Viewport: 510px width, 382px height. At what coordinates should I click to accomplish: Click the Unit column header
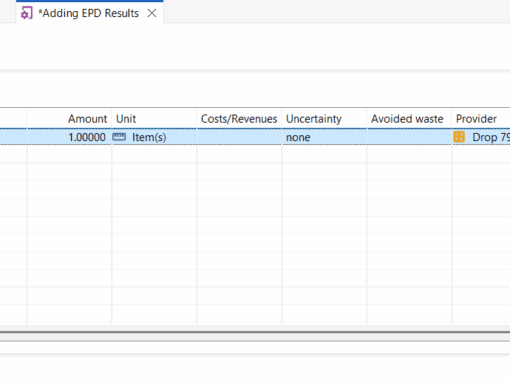pyautogui.click(x=154, y=119)
